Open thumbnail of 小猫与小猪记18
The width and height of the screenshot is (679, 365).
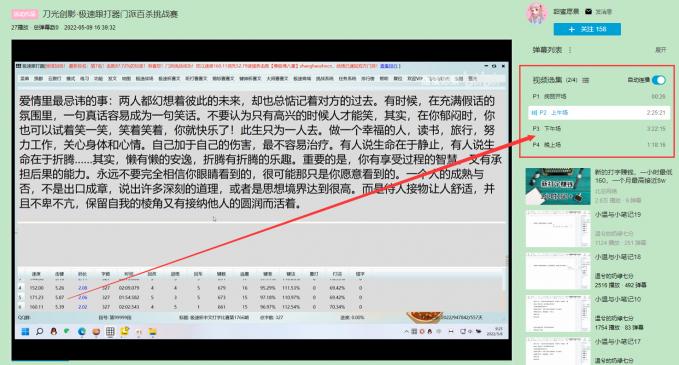(x=558, y=271)
